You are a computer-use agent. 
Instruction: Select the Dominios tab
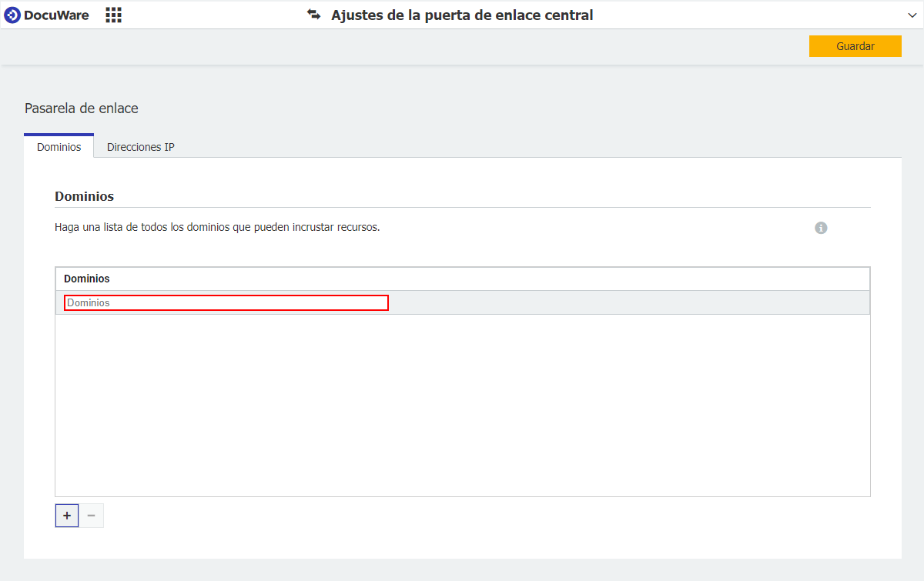click(59, 146)
